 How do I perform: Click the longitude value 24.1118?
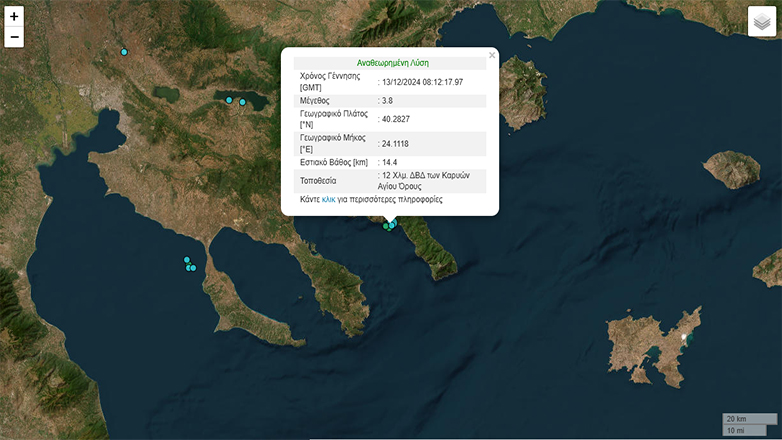(396, 144)
